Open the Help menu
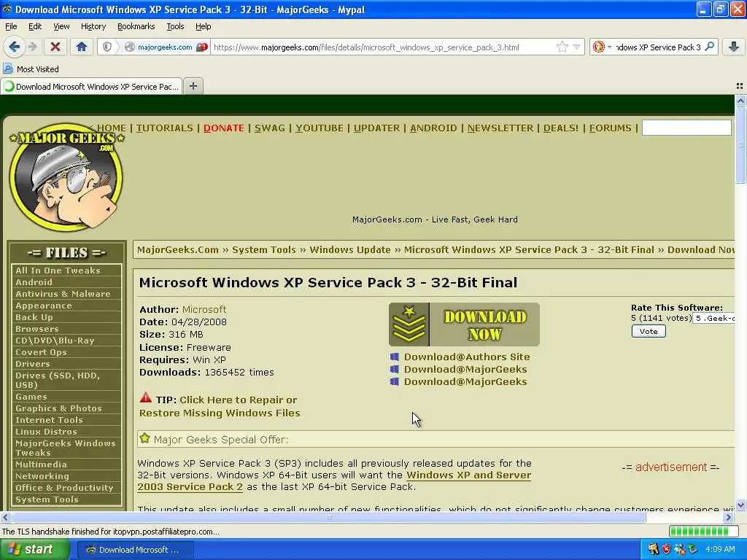The image size is (747, 560). click(x=203, y=26)
